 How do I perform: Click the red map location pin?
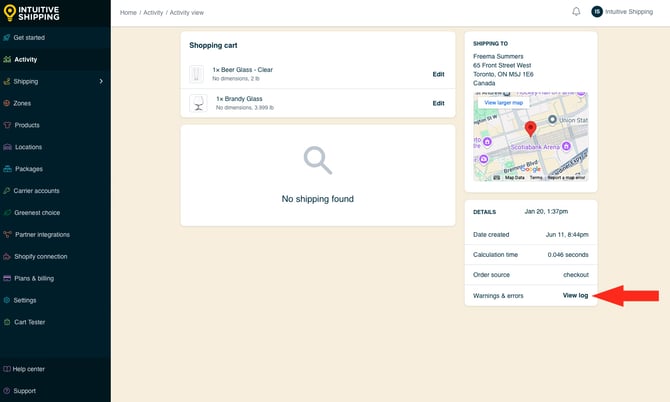(x=530, y=129)
